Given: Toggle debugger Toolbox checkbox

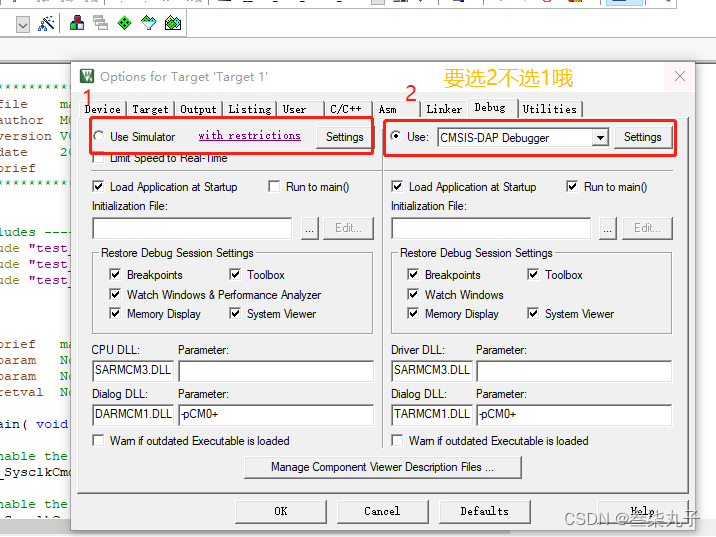Looking at the screenshot, I should click(533, 274).
